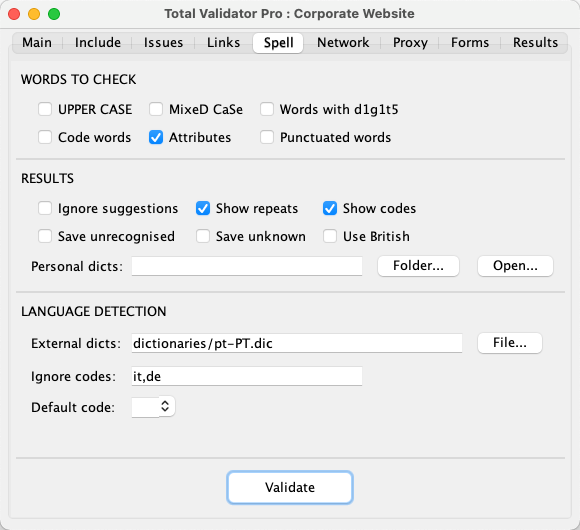
Task: Click the Validate button
Action: 290,487
